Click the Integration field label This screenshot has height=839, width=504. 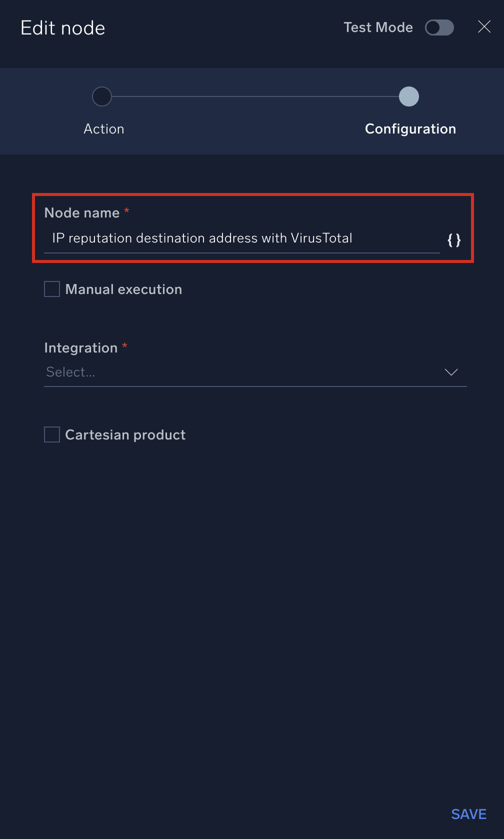[x=81, y=348]
